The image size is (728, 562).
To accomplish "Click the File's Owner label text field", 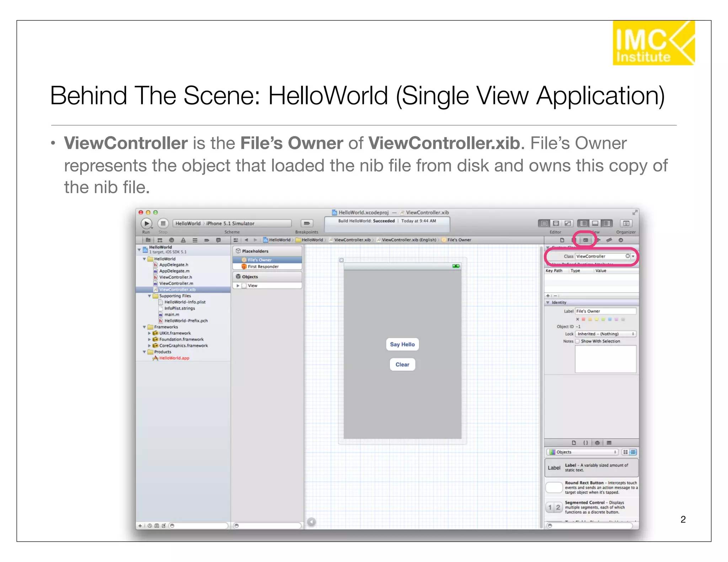I will 605,311.
